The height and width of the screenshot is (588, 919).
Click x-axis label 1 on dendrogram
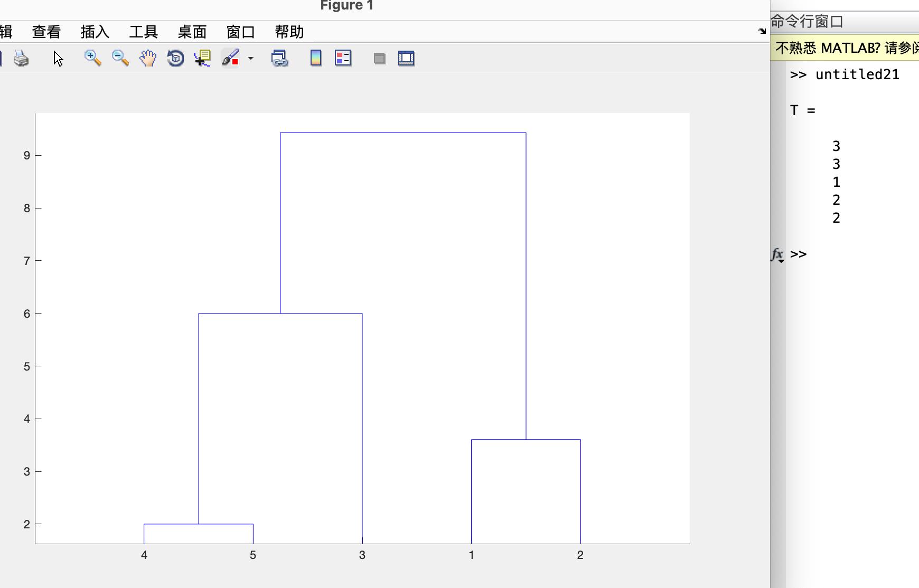pyautogui.click(x=471, y=555)
